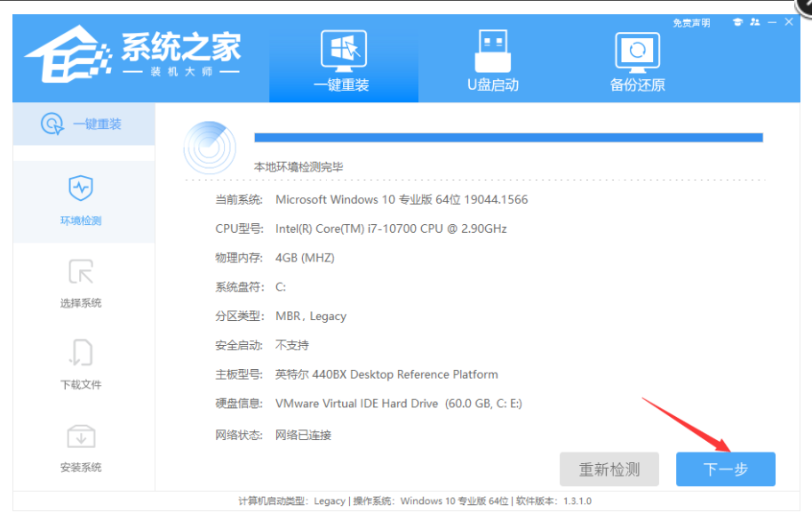Click the circular radar scan icon
Image resolution: width=812 pixels, height=521 pixels.
pos(210,148)
